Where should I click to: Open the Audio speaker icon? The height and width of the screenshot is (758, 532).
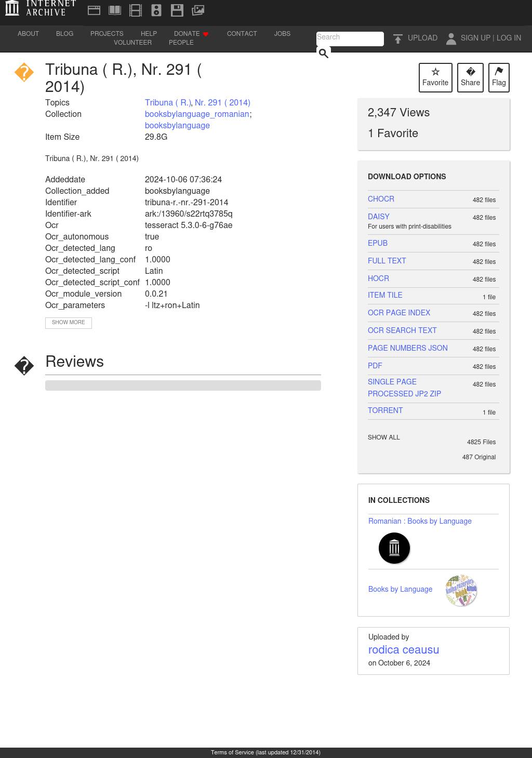click(156, 10)
